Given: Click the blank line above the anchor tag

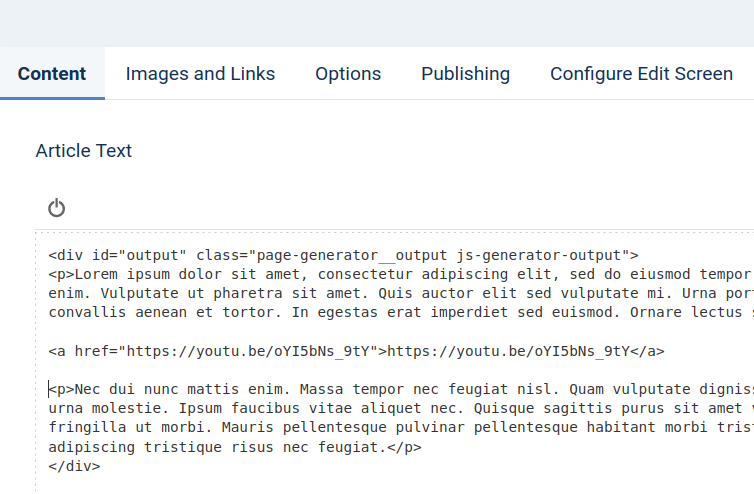Looking at the screenshot, I should click(x=401, y=332).
